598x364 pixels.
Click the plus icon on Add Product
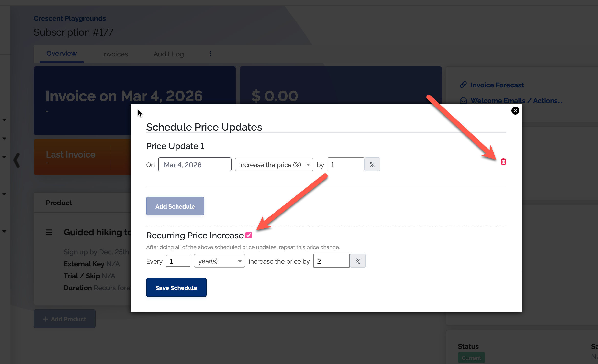tap(45, 319)
